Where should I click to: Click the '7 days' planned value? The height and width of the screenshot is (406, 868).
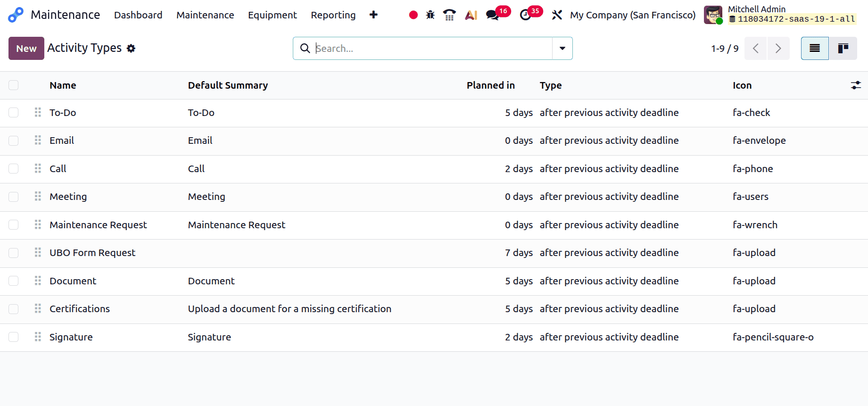pyautogui.click(x=519, y=253)
